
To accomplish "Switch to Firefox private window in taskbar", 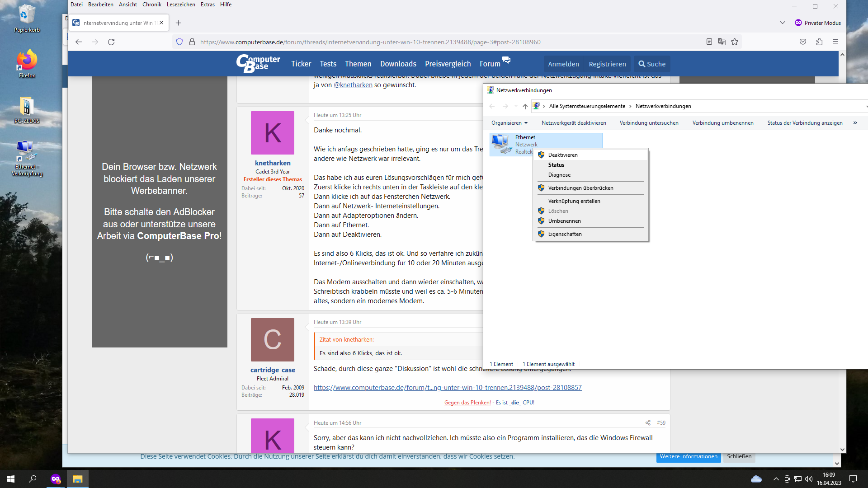I will click(56, 479).
